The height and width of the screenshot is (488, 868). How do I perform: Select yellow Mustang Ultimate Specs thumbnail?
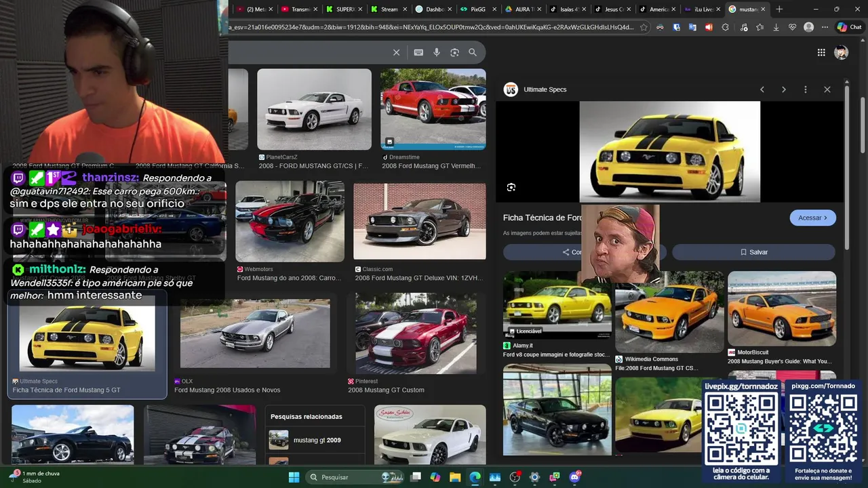tap(87, 338)
